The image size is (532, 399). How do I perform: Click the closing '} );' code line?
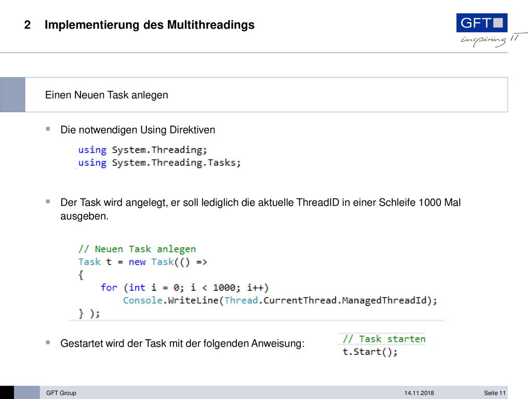click(x=89, y=313)
